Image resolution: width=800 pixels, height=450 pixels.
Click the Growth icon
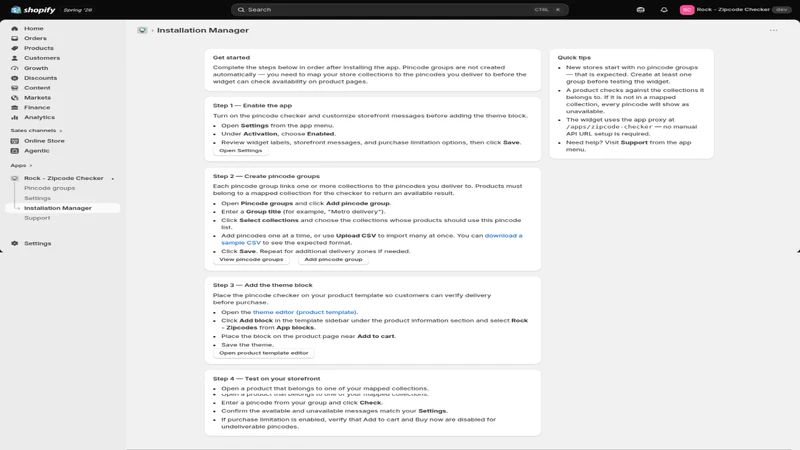click(14, 68)
